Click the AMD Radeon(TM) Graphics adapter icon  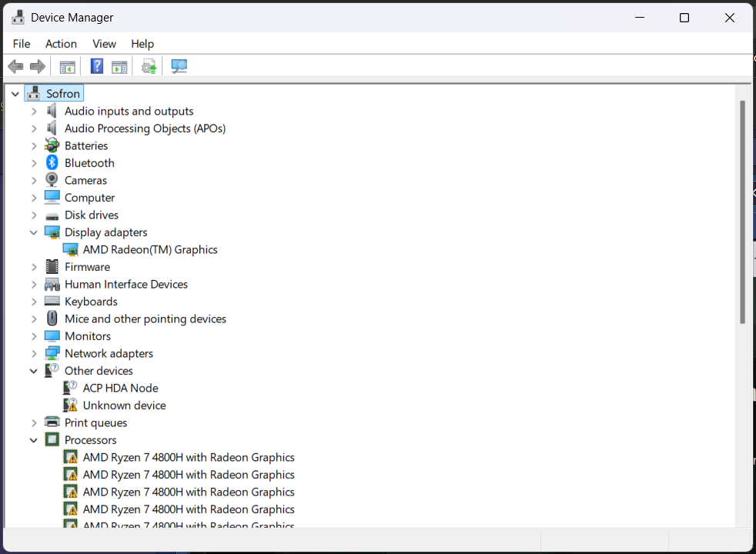70,249
